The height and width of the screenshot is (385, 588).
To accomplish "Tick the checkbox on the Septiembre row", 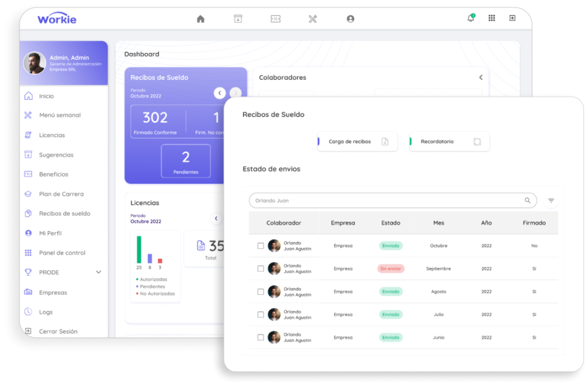I will [260, 268].
